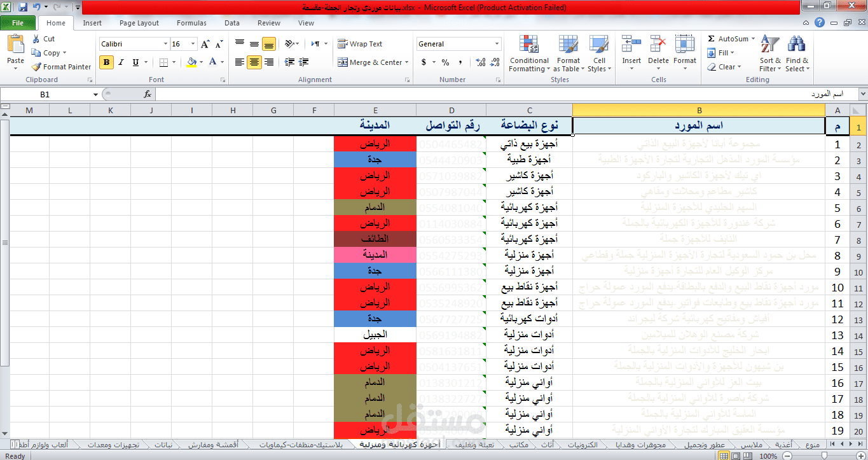This screenshot has width=868, height=460.
Task: Open Clipboard group dialog launcher
Action: tap(90, 80)
